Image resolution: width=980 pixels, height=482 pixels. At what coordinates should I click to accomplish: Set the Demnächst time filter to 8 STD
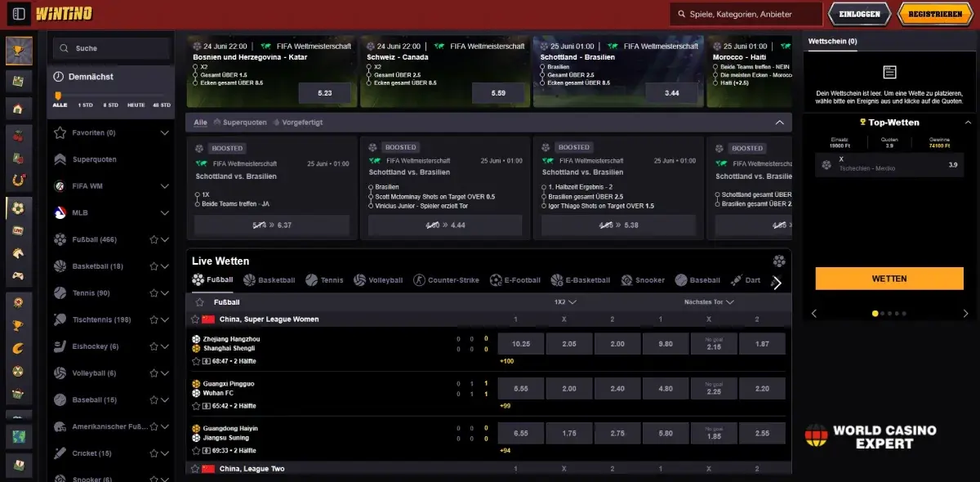point(110,105)
